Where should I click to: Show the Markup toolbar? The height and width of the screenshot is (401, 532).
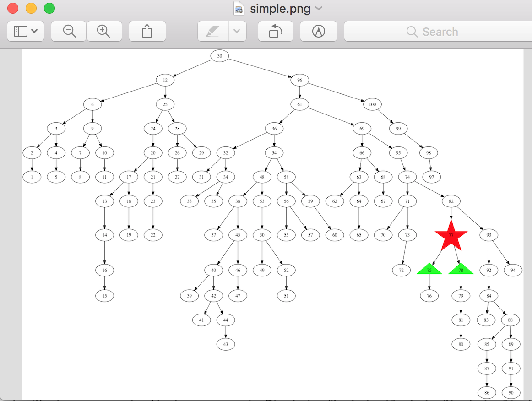(318, 32)
